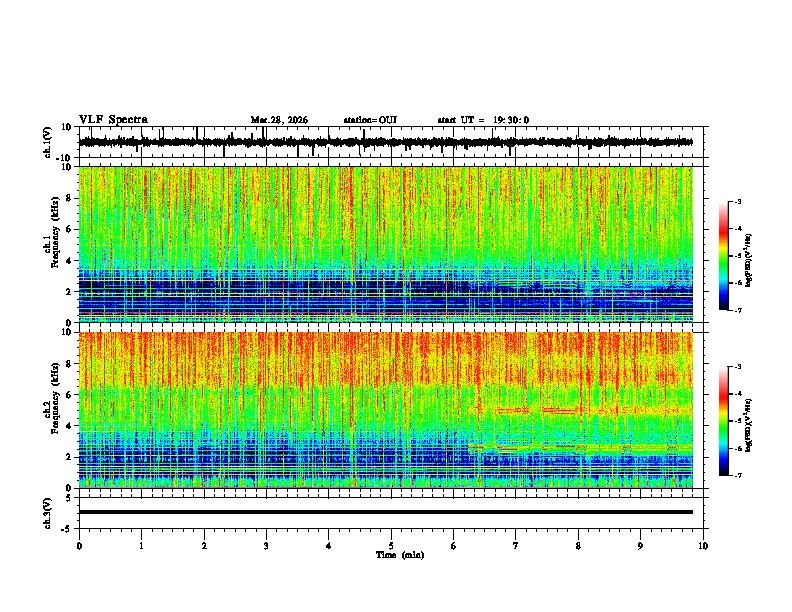
Task: Click the ch.1 voltage waveform trace
Action: pos(385,142)
